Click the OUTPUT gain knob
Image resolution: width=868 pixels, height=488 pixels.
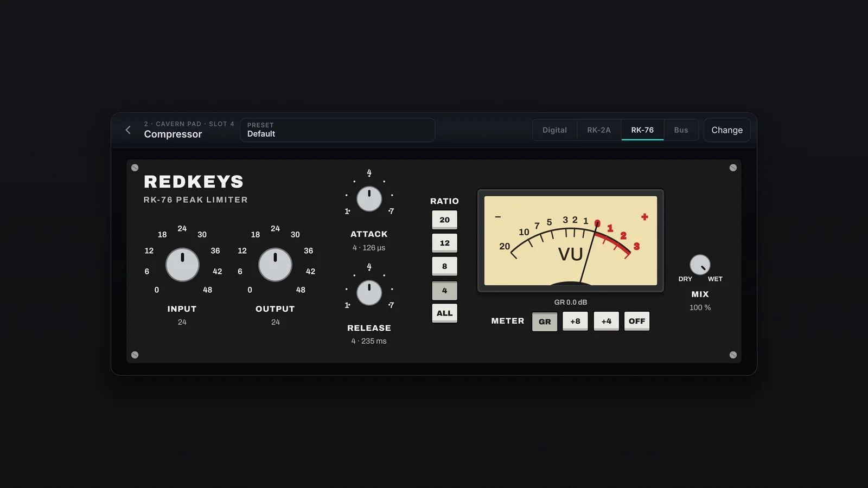[275, 265]
